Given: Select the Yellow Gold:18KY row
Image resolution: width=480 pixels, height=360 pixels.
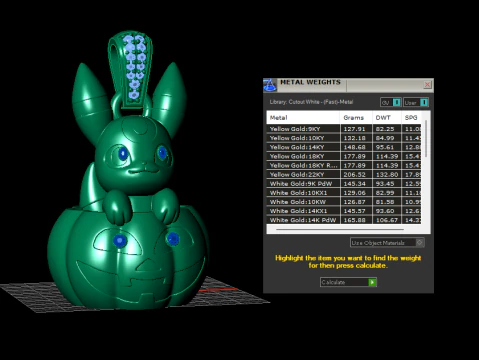Looking at the screenshot, I should pos(344,156).
